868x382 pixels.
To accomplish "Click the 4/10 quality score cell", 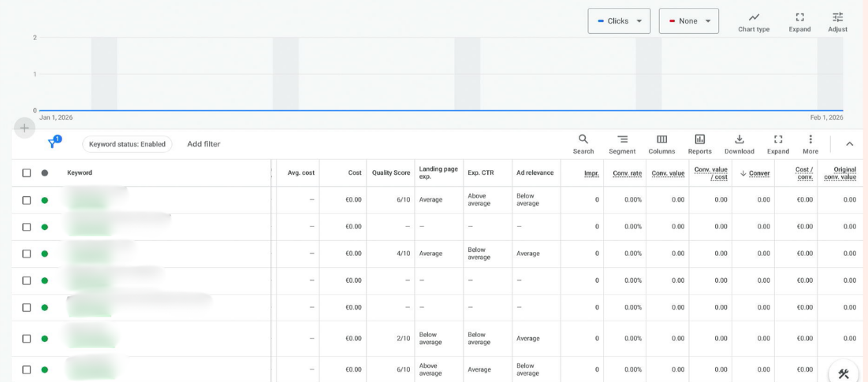I will point(403,254).
